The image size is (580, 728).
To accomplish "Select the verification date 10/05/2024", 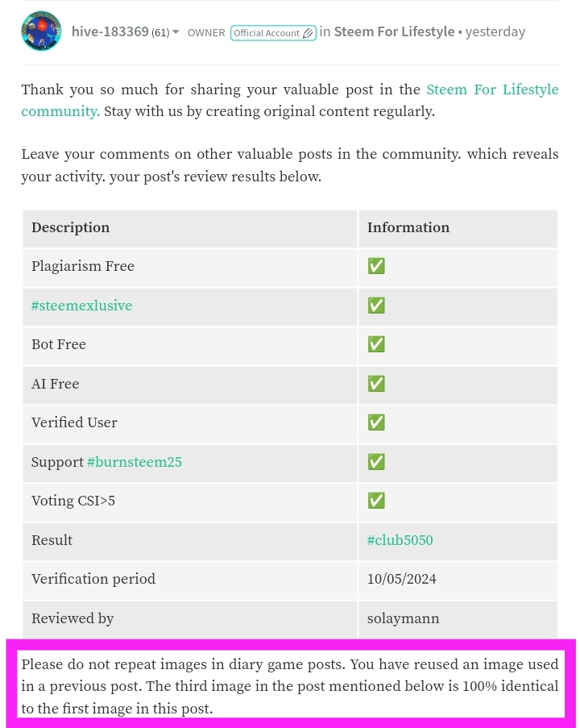I will coord(401,579).
